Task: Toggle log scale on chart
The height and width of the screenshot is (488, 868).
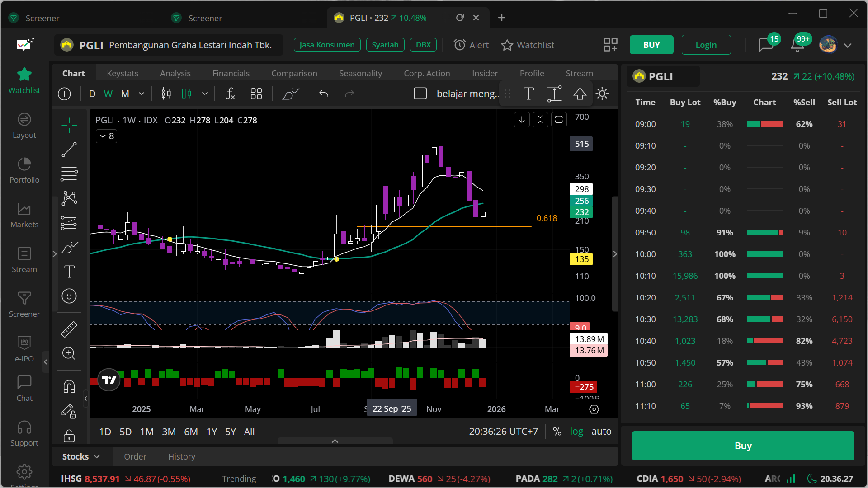Action: [576, 432]
